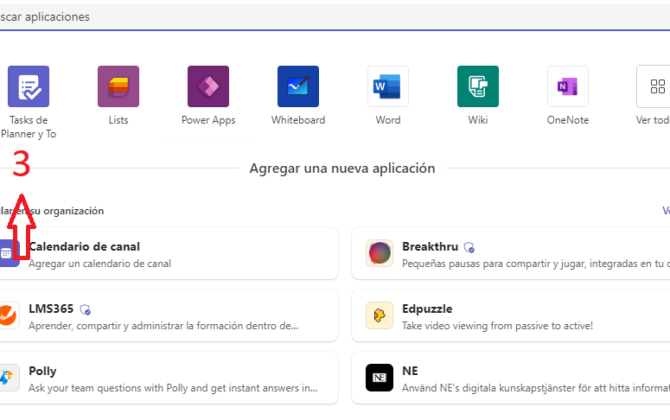
Task: Select the 'Power Apps' label text
Action: [208, 120]
